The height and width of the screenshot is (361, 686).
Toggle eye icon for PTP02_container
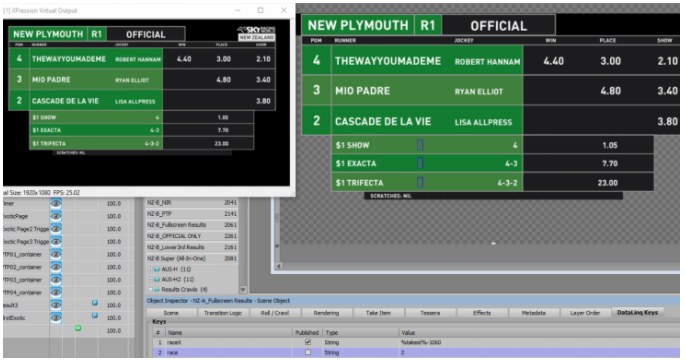(56, 267)
